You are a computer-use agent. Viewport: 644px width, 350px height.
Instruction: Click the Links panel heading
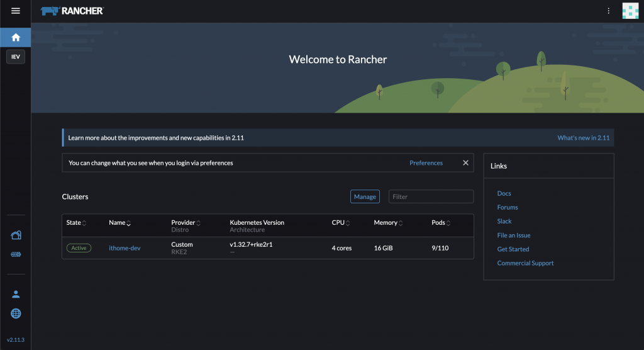pos(499,166)
